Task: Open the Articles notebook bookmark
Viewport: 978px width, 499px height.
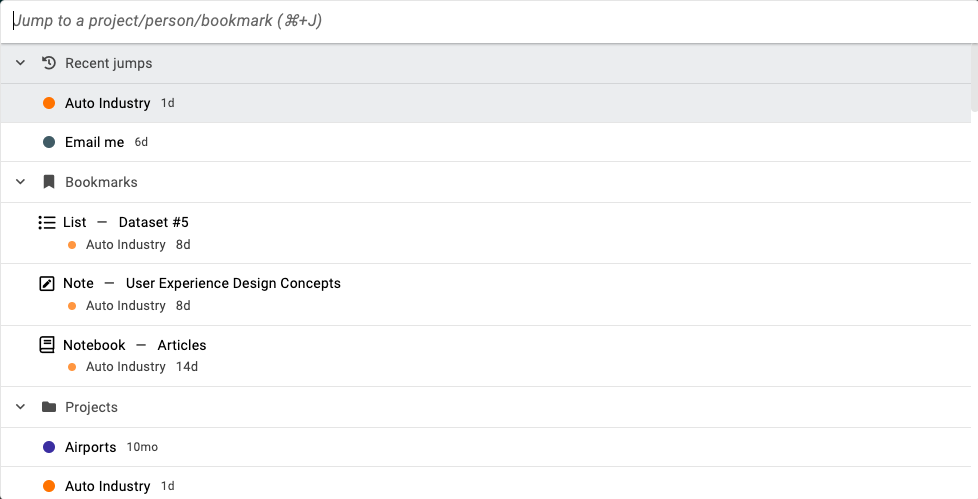Action: point(485,356)
